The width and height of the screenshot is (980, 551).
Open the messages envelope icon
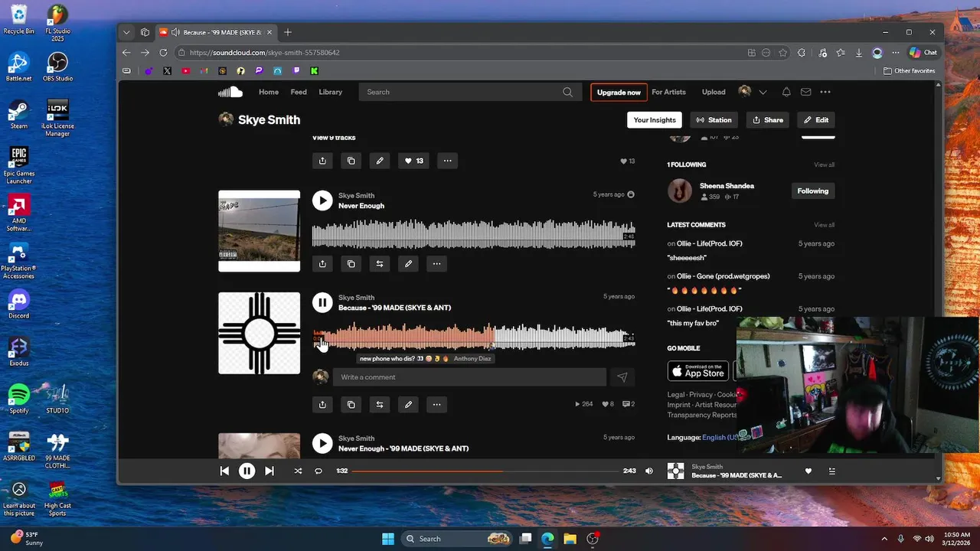tap(805, 92)
